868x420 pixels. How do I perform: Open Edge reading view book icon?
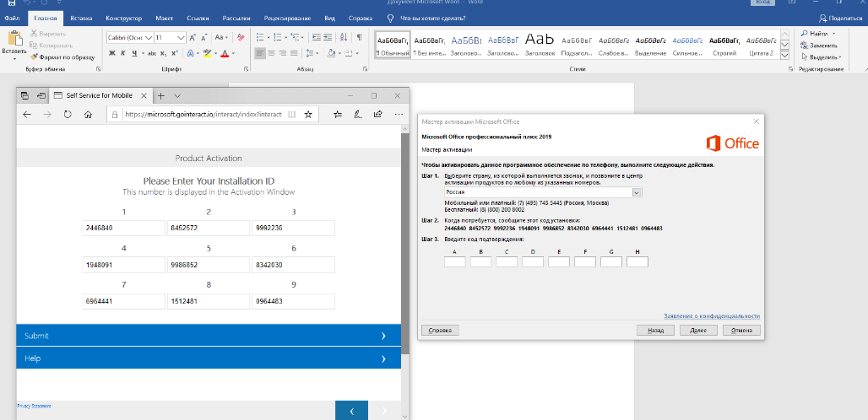tap(292, 115)
